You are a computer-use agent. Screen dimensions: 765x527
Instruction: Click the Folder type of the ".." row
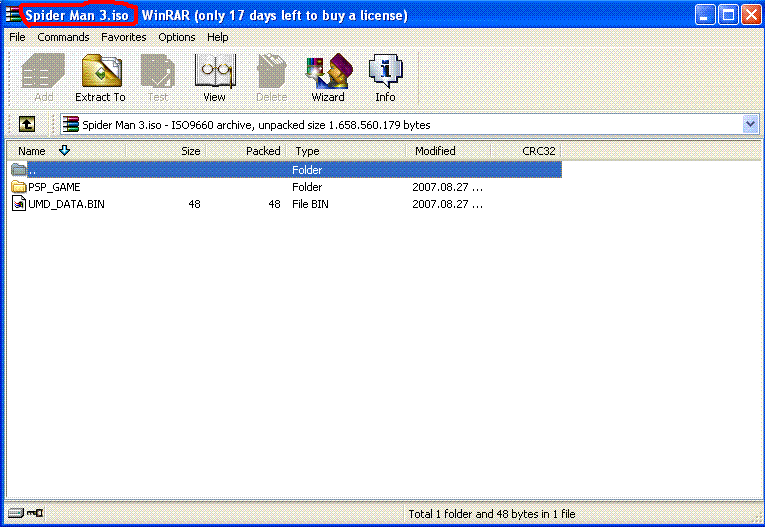click(307, 170)
